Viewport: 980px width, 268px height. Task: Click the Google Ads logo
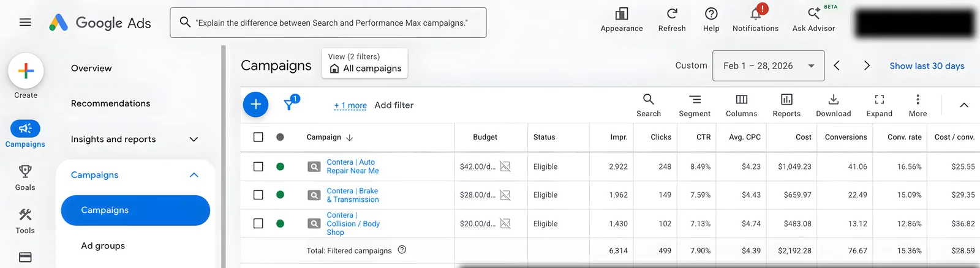pos(100,23)
